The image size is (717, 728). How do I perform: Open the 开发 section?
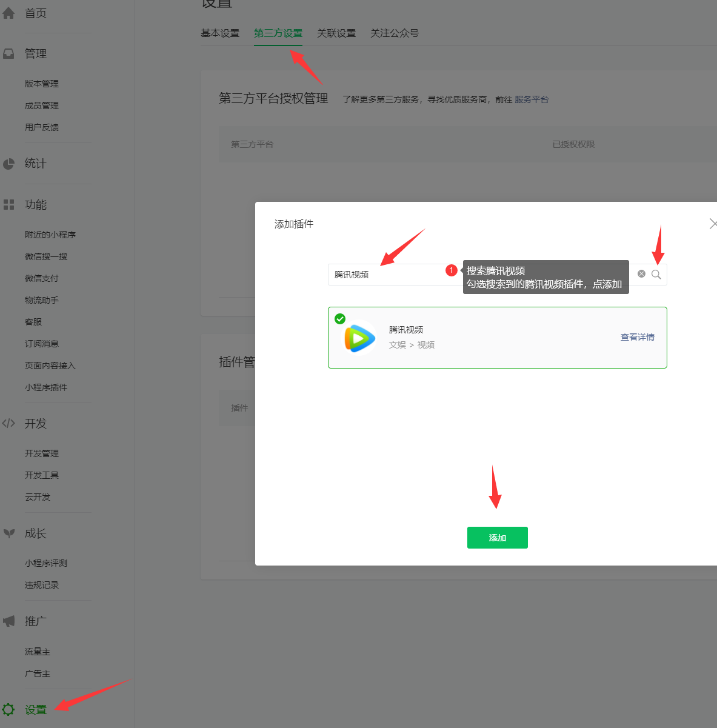click(x=36, y=424)
